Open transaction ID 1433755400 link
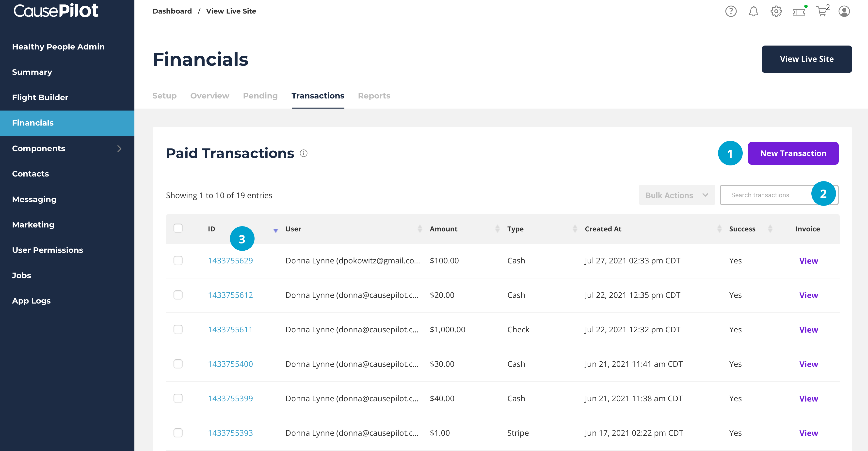868x451 pixels. pos(230,364)
